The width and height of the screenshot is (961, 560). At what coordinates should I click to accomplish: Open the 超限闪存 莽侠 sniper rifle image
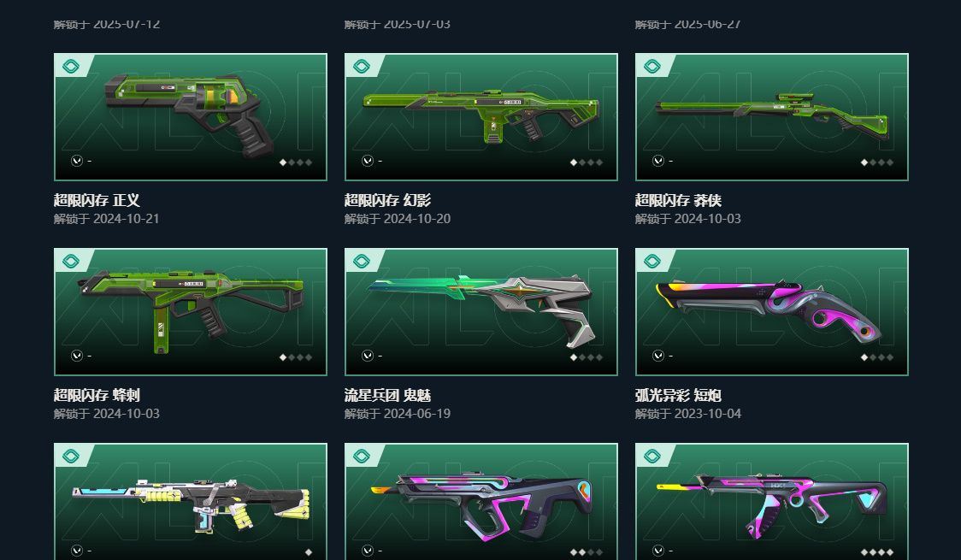771,117
